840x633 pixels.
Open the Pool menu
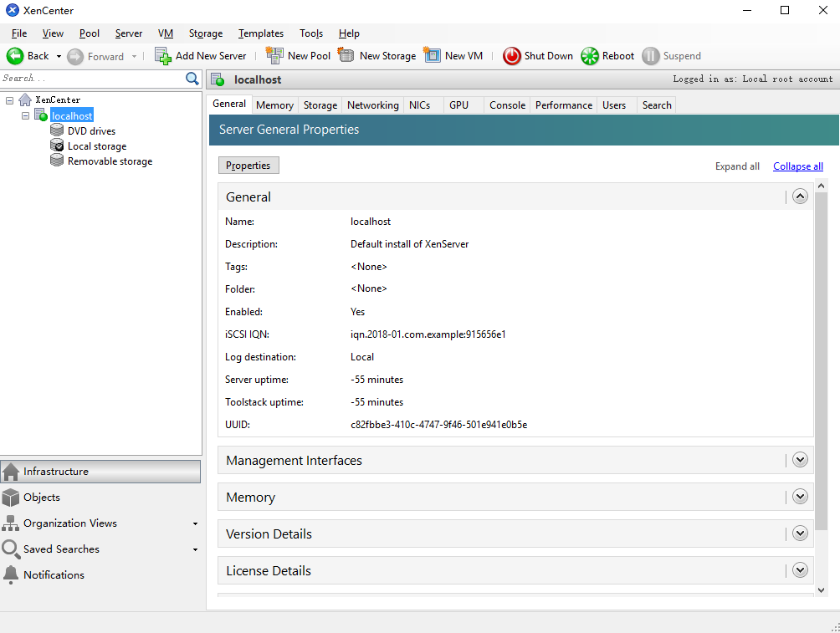click(90, 33)
